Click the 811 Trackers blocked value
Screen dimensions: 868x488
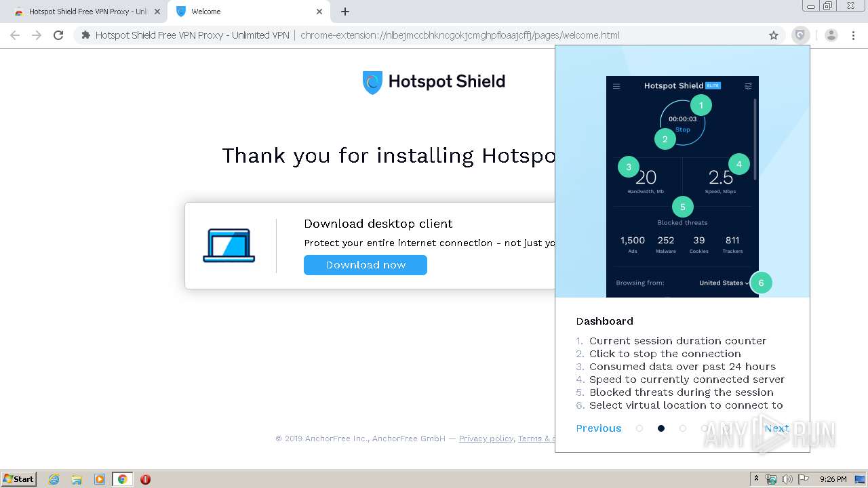click(x=732, y=241)
